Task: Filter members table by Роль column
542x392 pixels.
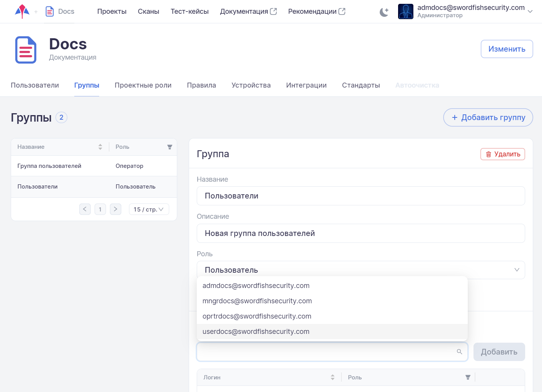Action: click(x=467, y=377)
